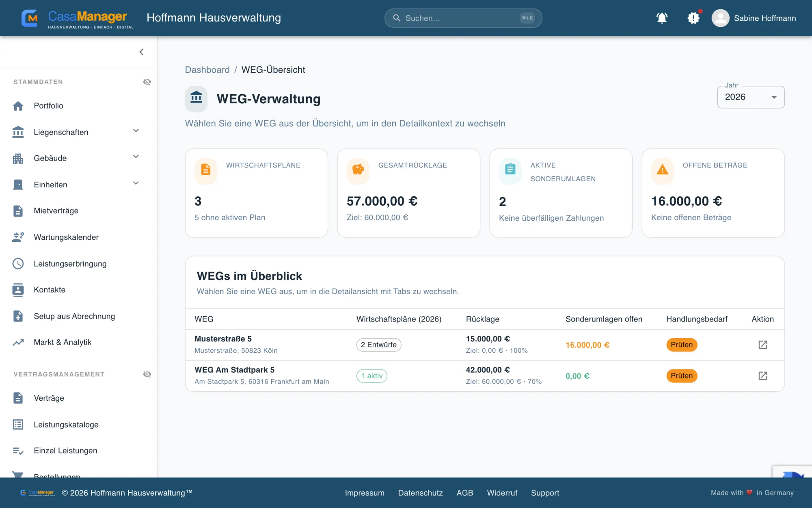The width and height of the screenshot is (812, 508).
Task: Click the Mietverträge document icon
Action: 18,211
